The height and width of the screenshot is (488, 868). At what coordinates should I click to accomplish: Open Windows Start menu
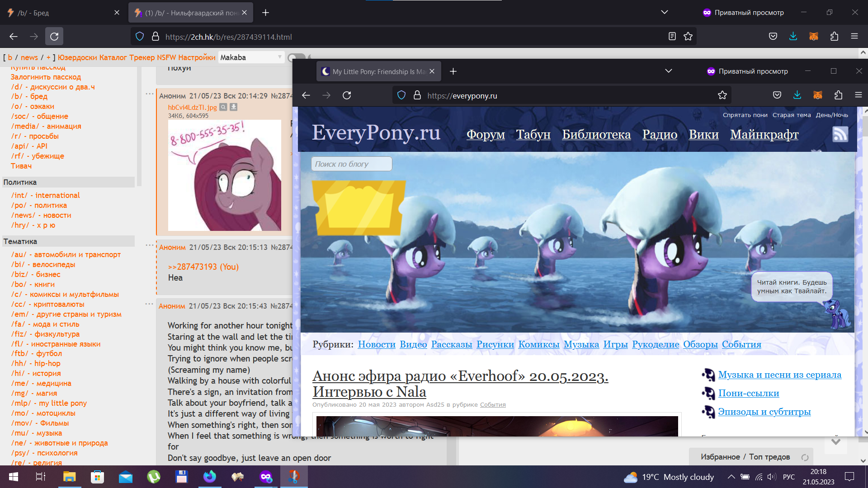[x=14, y=477]
